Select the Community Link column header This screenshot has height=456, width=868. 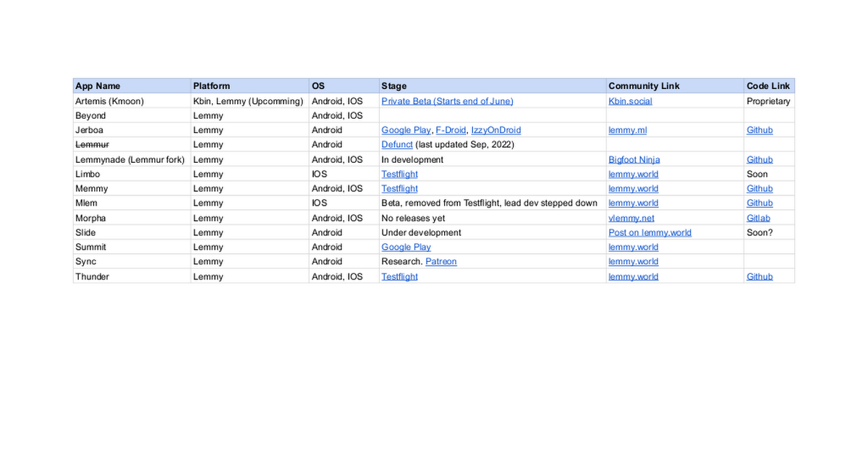(676, 86)
